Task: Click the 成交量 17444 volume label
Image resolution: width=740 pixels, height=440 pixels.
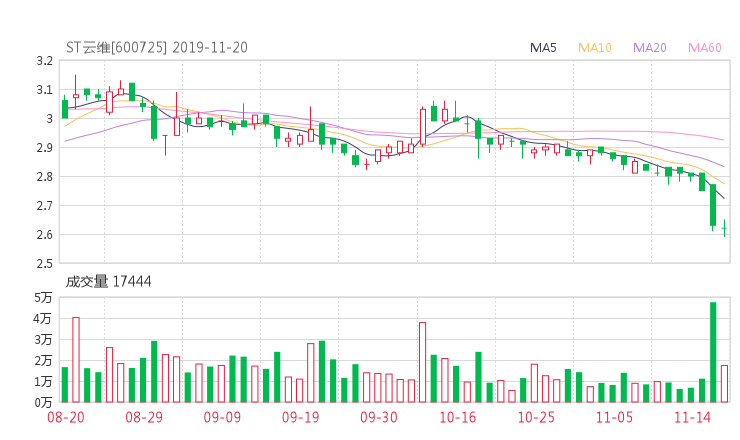Action: (x=109, y=281)
